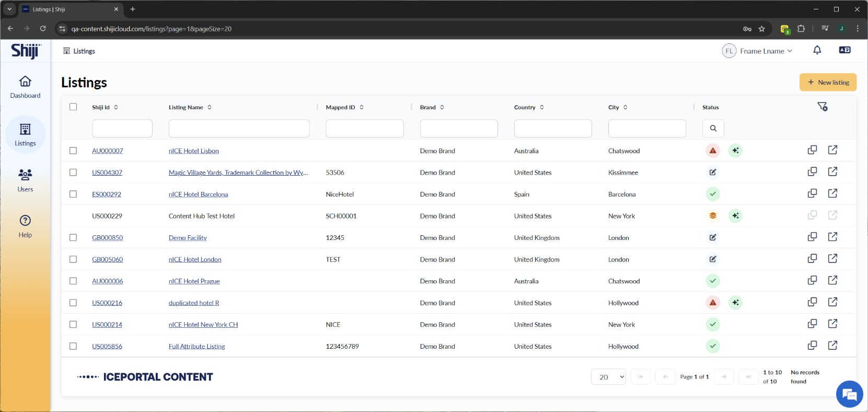Click red warning status icon for duplicated hotel R
This screenshot has width=868, height=412.
point(712,303)
